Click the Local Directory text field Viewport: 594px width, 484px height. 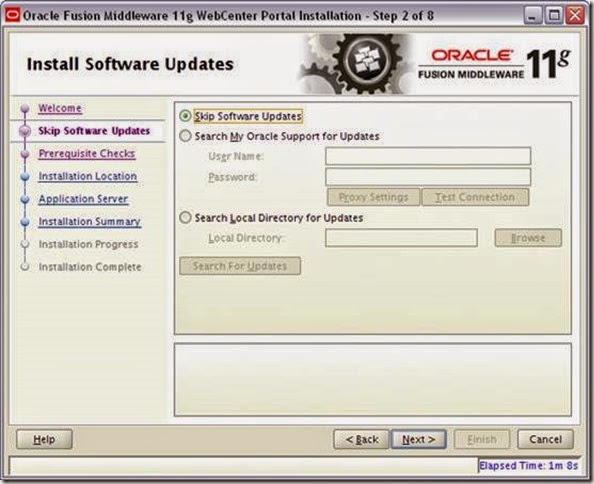coord(401,238)
